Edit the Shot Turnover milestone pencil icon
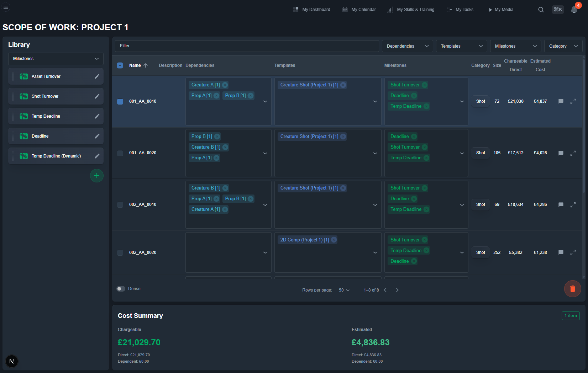 pos(97,96)
